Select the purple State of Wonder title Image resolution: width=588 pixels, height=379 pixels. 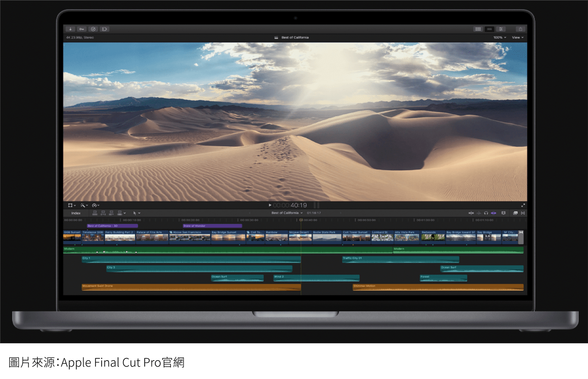[x=212, y=226]
